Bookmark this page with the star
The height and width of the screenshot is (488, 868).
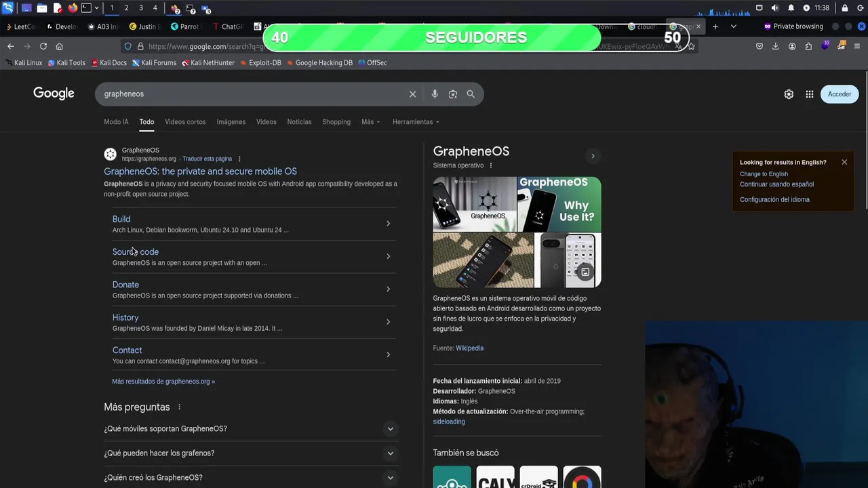[691, 46]
